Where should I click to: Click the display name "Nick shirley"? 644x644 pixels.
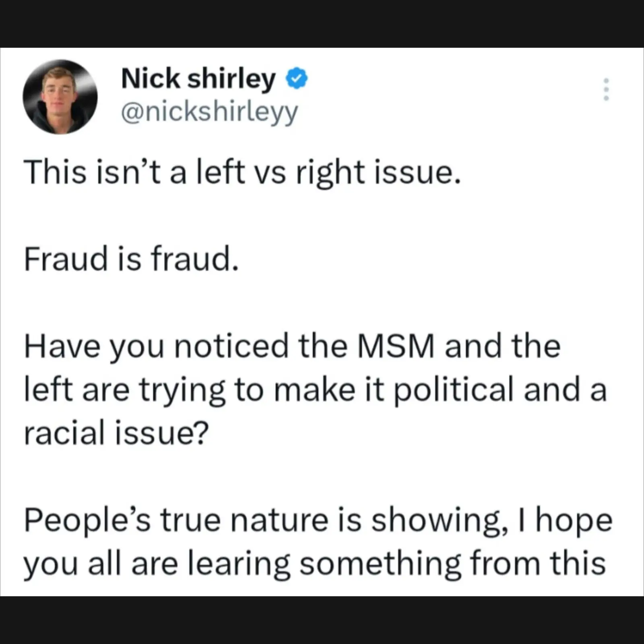click(198, 78)
